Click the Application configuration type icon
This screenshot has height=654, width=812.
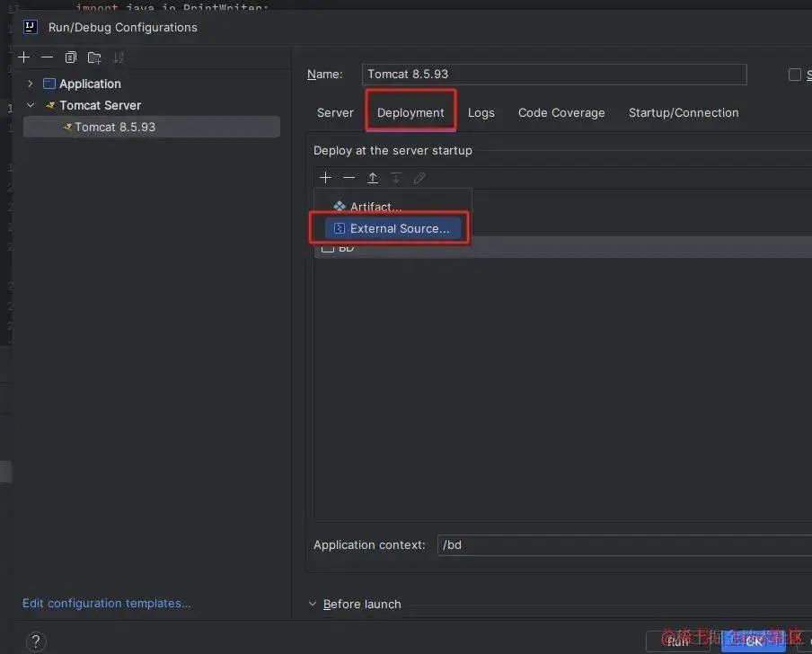point(49,84)
